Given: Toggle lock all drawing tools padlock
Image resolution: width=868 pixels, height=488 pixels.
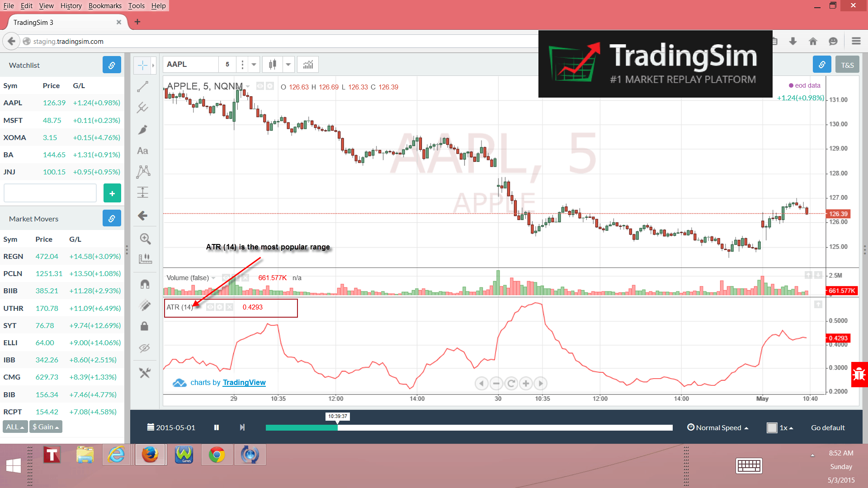Looking at the screenshot, I should pyautogui.click(x=145, y=326).
